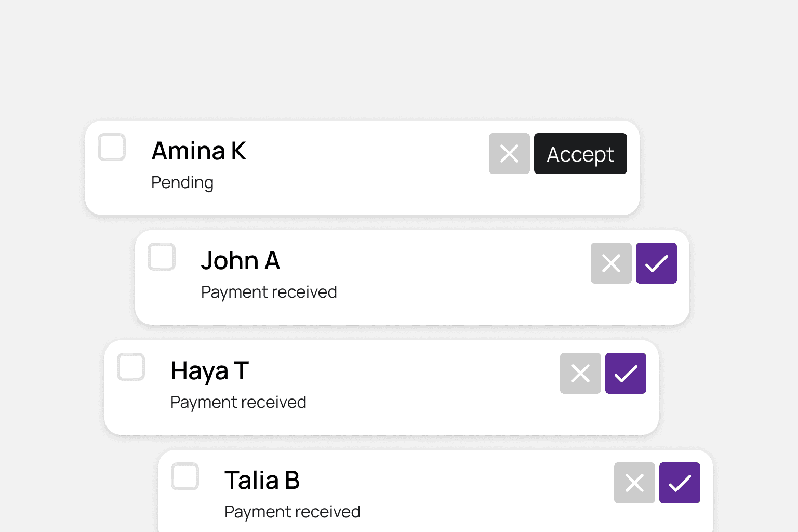This screenshot has height=532, width=798.
Task: Approve Talia B with the purple checkmark
Action: coord(680,483)
